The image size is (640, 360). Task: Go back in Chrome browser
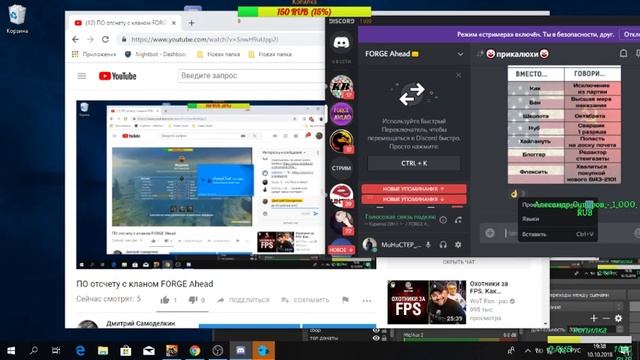(x=76, y=39)
